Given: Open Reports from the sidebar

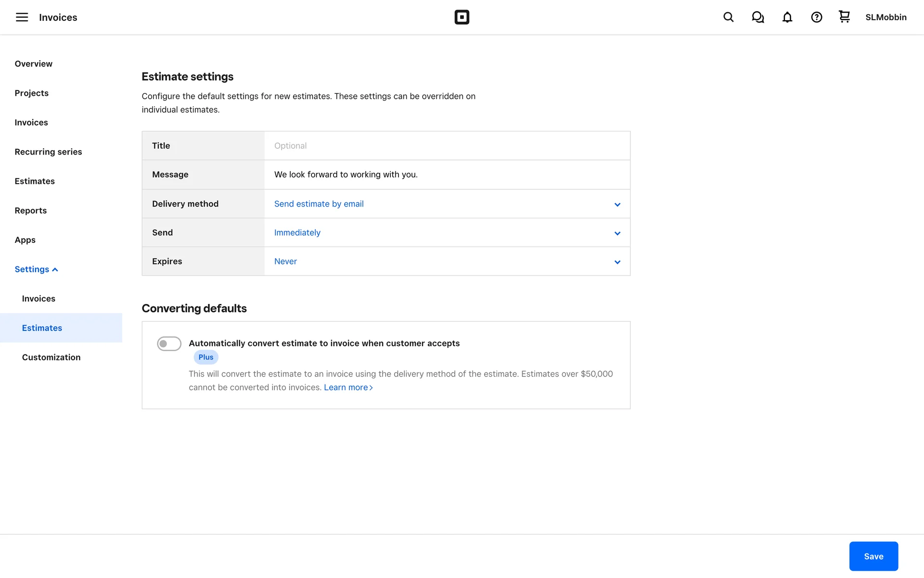Looking at the screenshot, I should (x=30, y=210).
